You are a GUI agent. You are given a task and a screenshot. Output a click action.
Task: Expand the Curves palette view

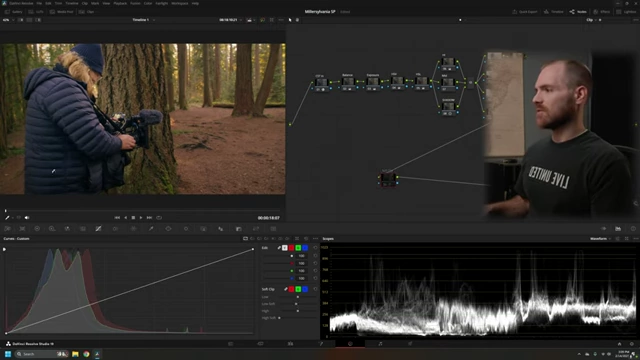coord(297,238)
